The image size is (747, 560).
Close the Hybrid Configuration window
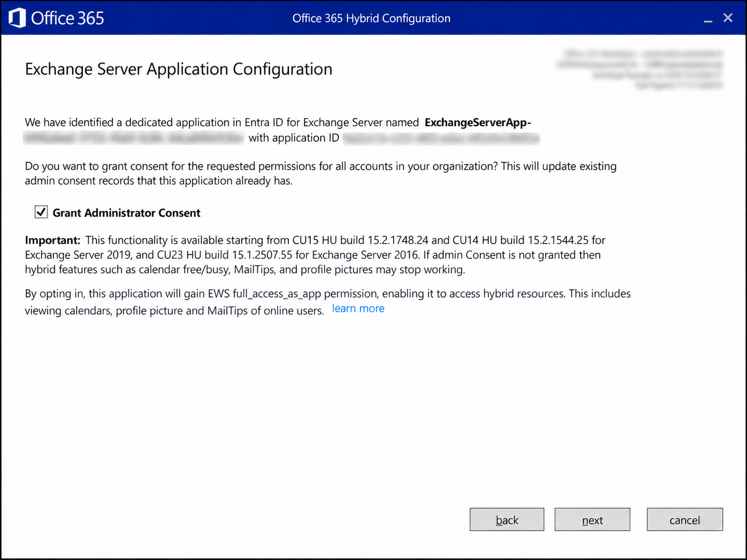tap(728, 18)
